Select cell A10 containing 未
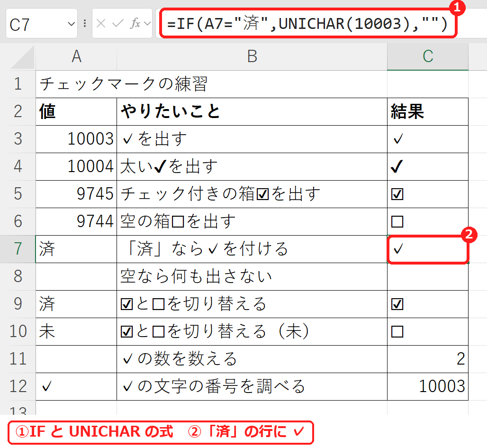This screenshot has height=448, width=487. click(76, 331)
